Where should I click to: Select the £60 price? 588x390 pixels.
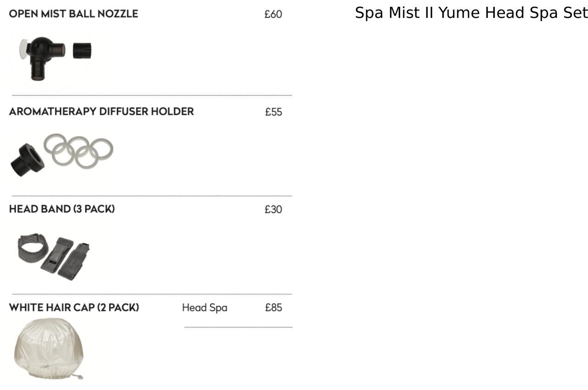273,14
